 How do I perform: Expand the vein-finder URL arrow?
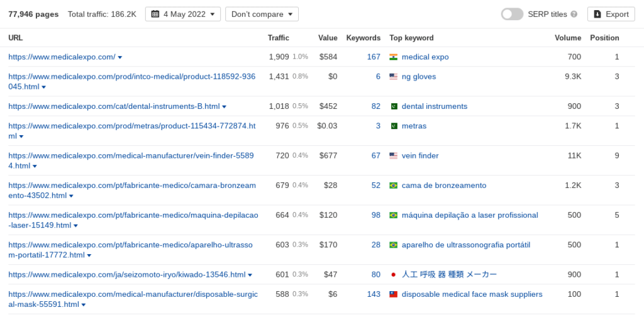tap(35, 166)
